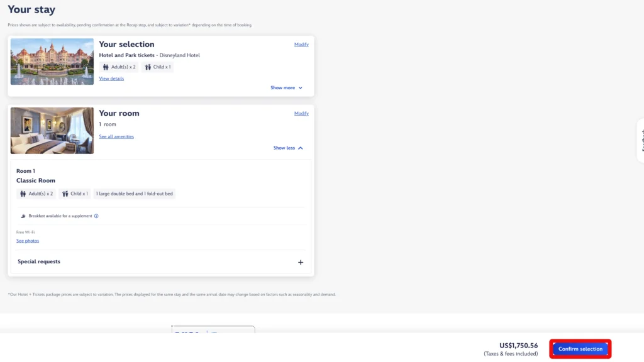
Task: Modify the room choice
Action: click(x=301, y=113)
